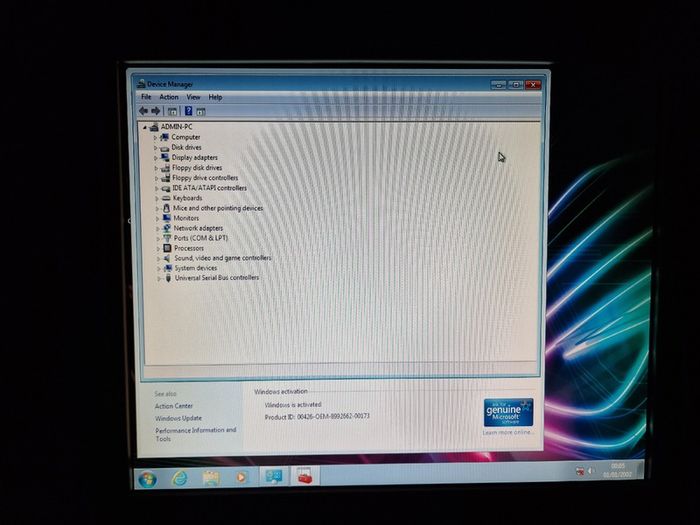Maximize the Device Manager window
This screenshot has width=700, height=525.
(516, 85)
